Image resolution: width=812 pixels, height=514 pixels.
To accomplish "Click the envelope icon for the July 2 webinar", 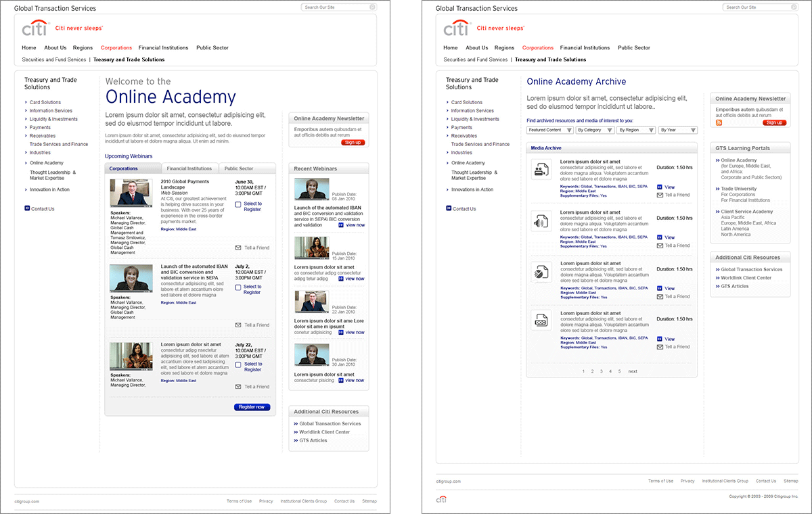I will click(238, 325).
